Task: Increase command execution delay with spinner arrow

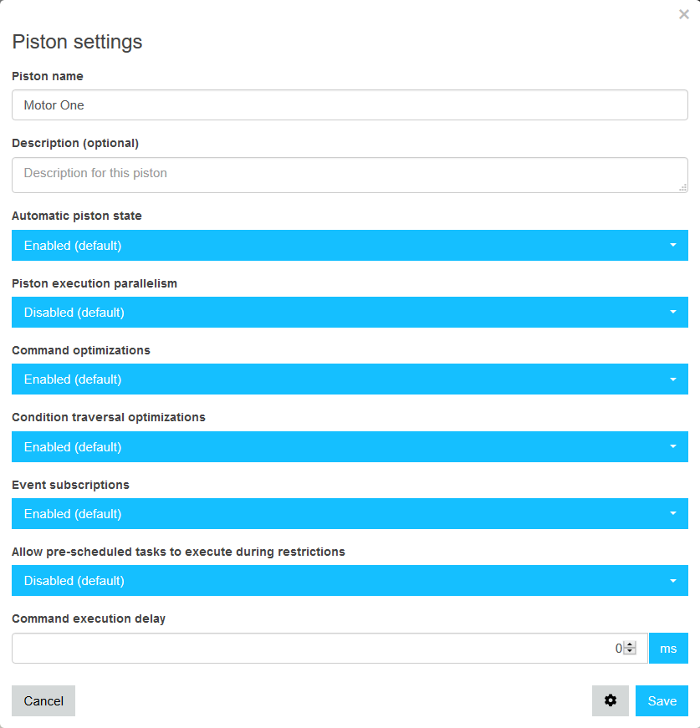Action: 630,644
